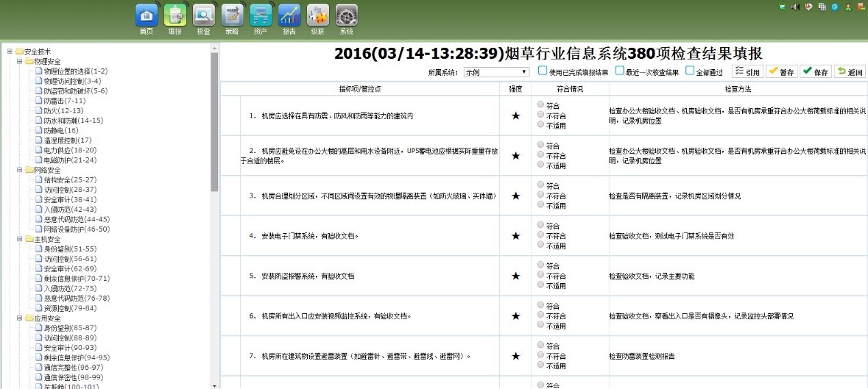Open the 系统 gear icon
This screenshot has height=389, width=868.
(347, 16)
